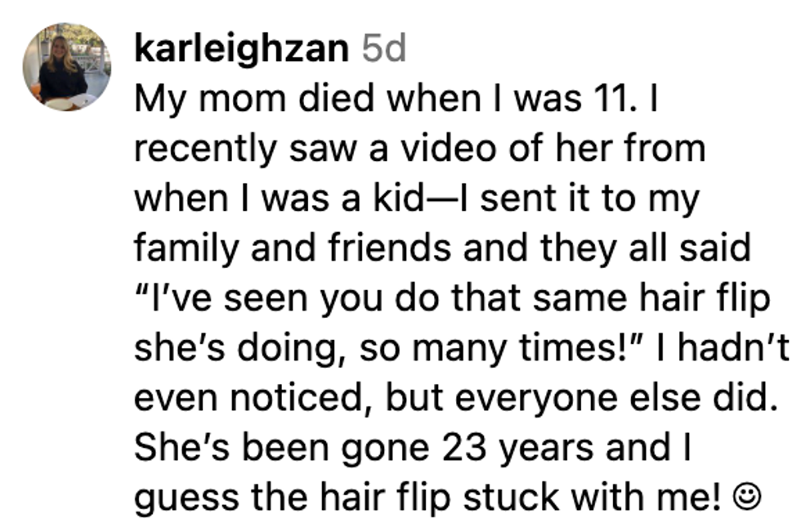The height and width of the screenshot is (532, 801).
Task: Click the word "guess" in the last line
Action: coord(186,498)
